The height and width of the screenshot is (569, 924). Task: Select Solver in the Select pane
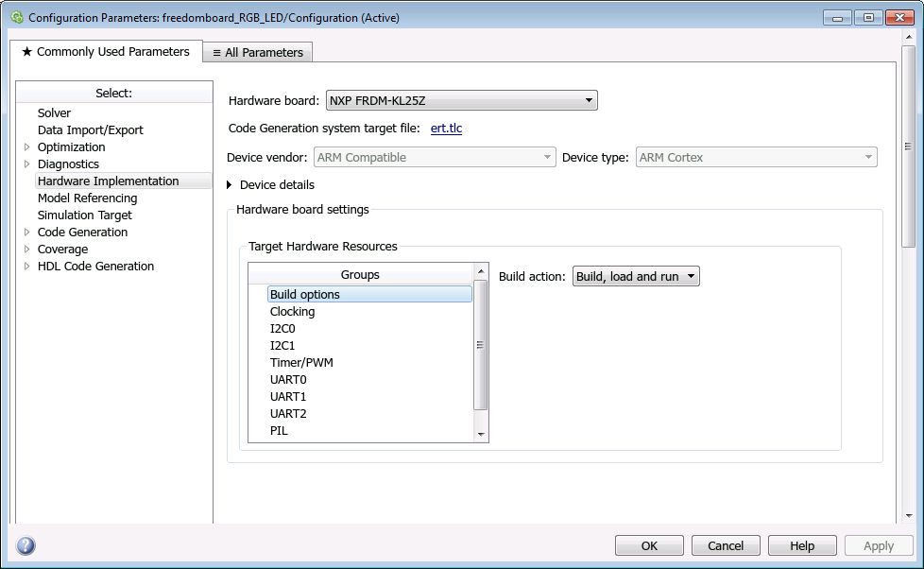(54, 112)
